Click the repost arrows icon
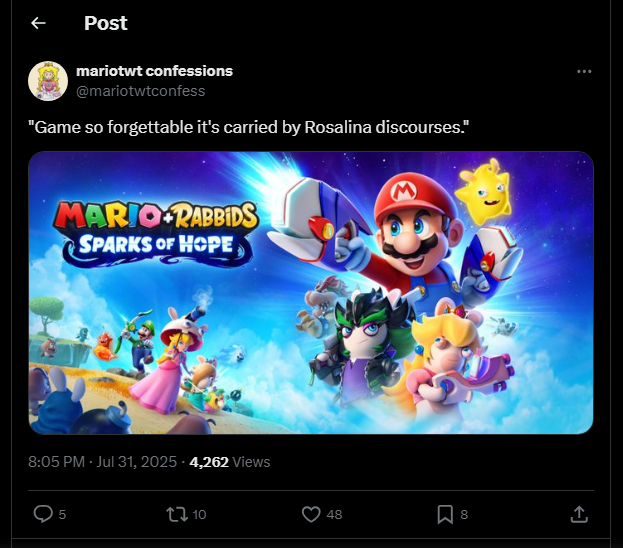623x548 pixels. [175, 514]
